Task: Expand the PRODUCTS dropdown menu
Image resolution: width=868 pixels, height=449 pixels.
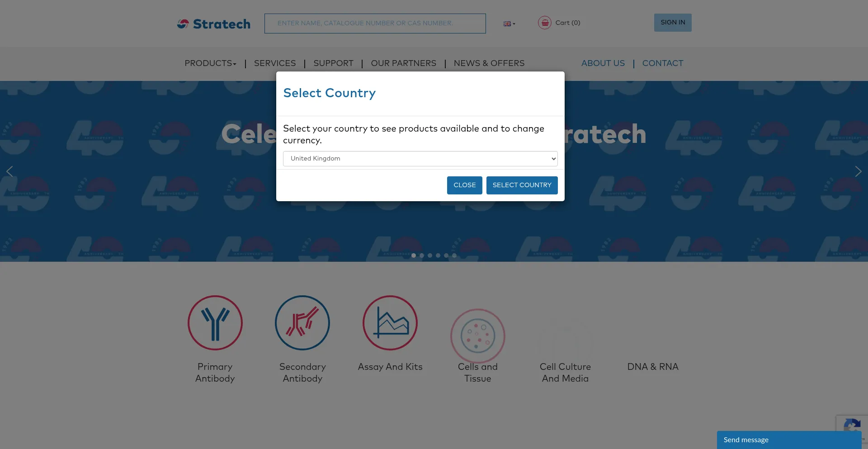Action: [210, 64]
